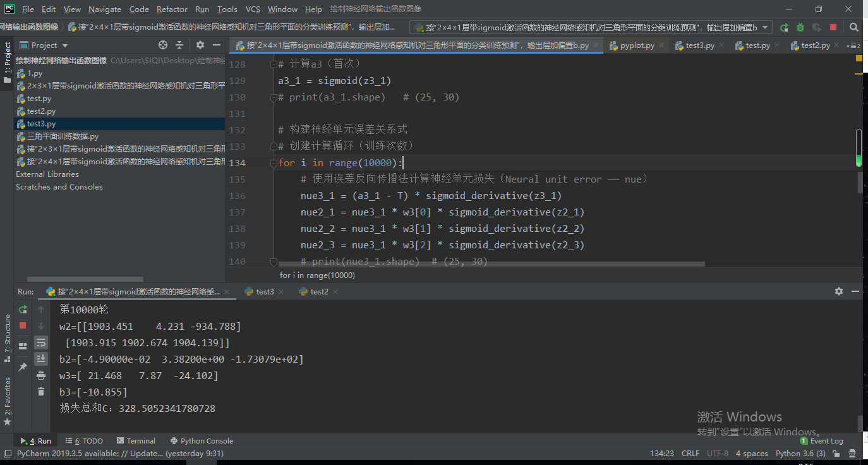Run with coverage icon in toolbar
This screenshot has height=465, width=868.
[x=817, y=28]
